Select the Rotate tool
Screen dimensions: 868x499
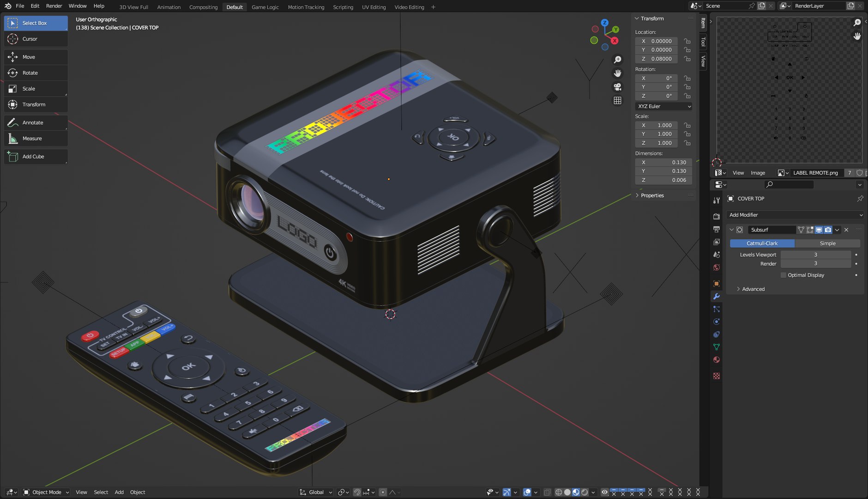coord(36,73)
